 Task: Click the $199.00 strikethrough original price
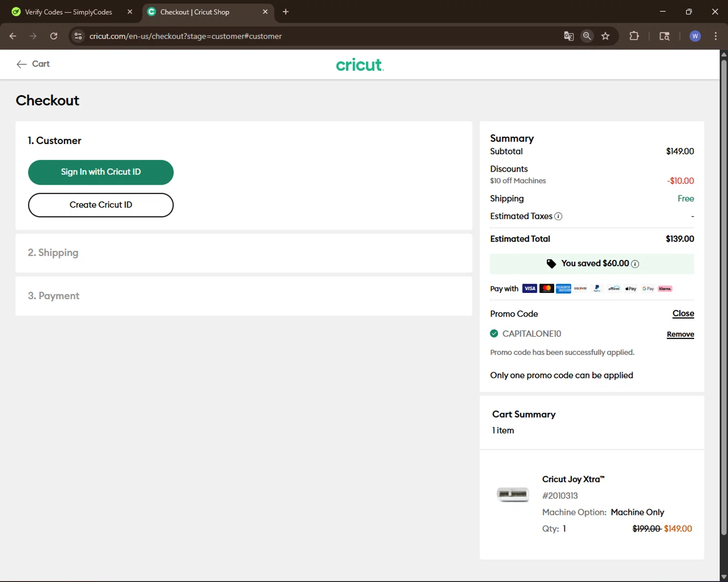pos(646,529)
